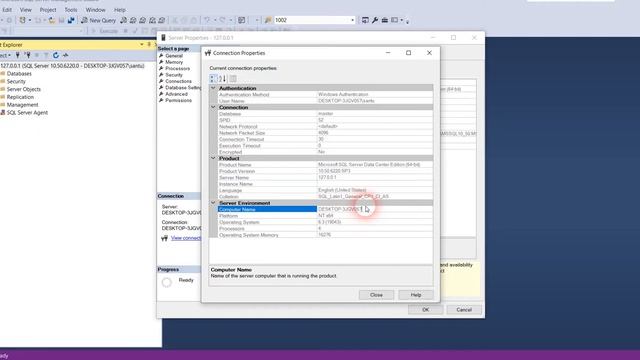Open the 1002 combo box dropdown
The height and width of the screenshot is (360, 640).
pyautogui.click(x=353, y=20)
